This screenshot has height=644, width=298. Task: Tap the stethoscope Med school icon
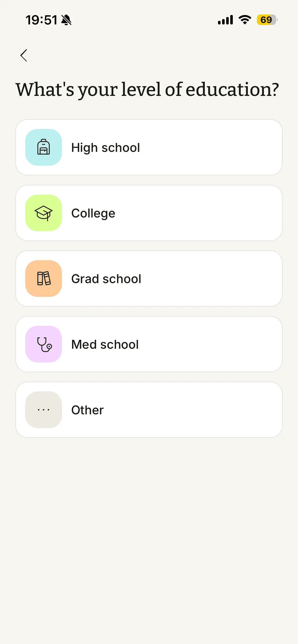[x=44, y=344]
